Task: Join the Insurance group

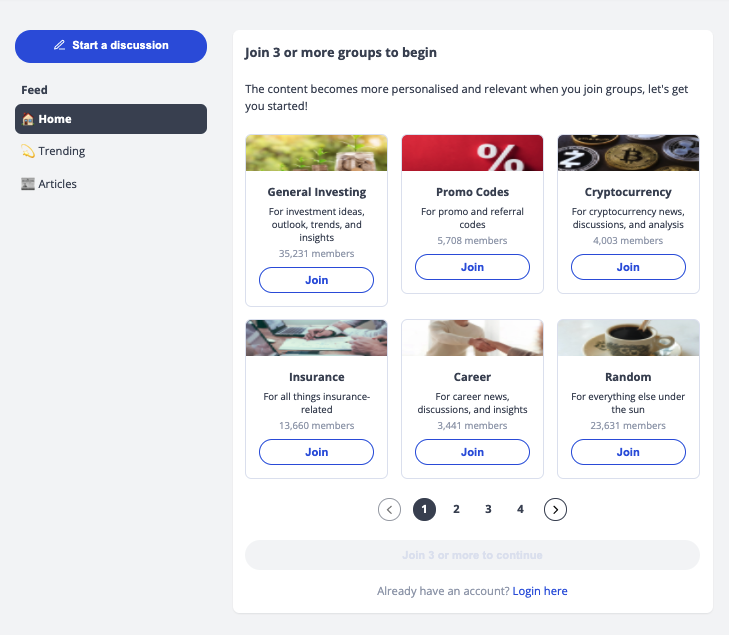Action: 316,452
